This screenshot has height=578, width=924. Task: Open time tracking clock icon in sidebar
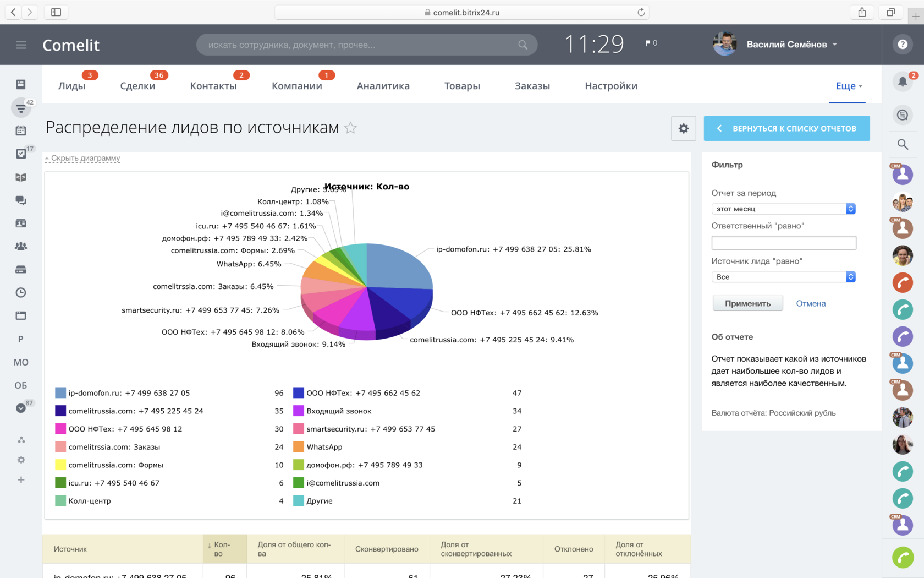click(21, 292)
